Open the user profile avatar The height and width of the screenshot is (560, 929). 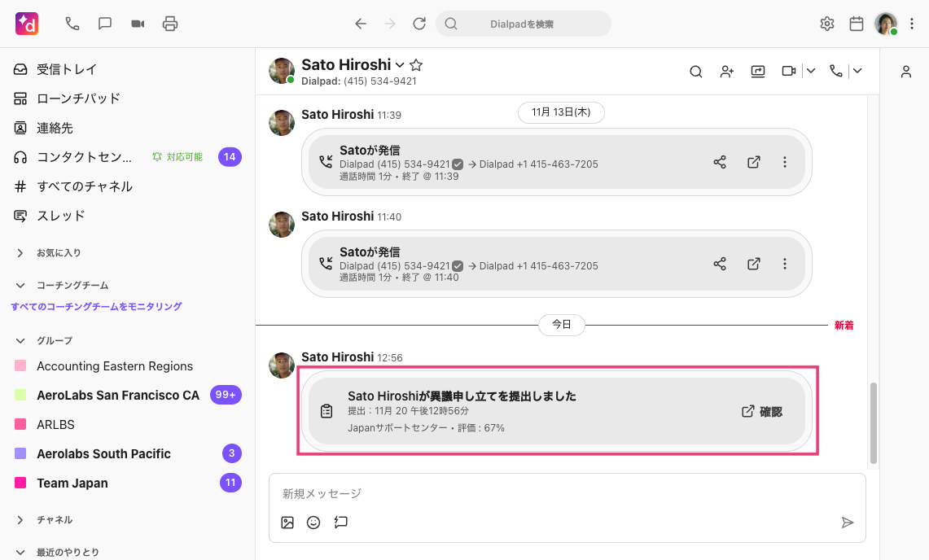click(x=886, y=24)
